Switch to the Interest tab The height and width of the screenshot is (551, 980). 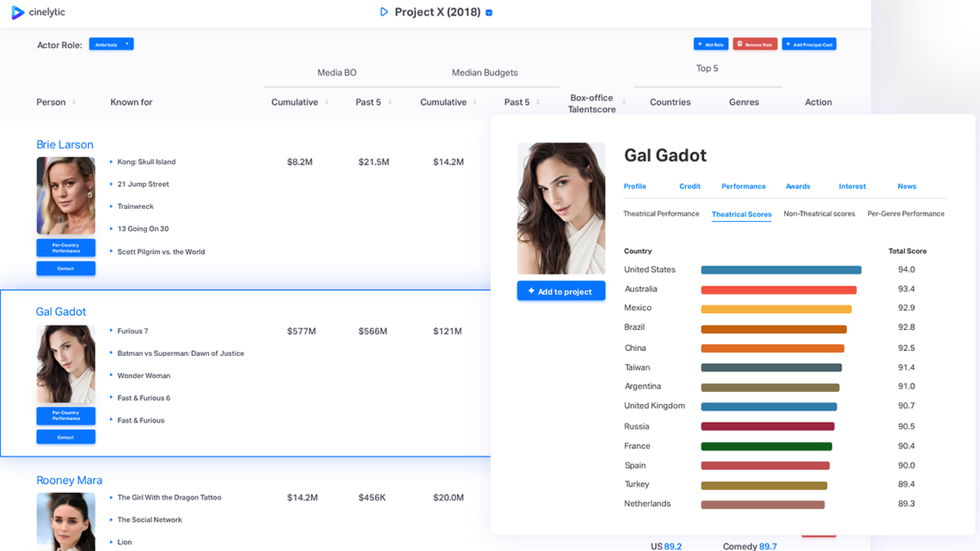point(852,186)
